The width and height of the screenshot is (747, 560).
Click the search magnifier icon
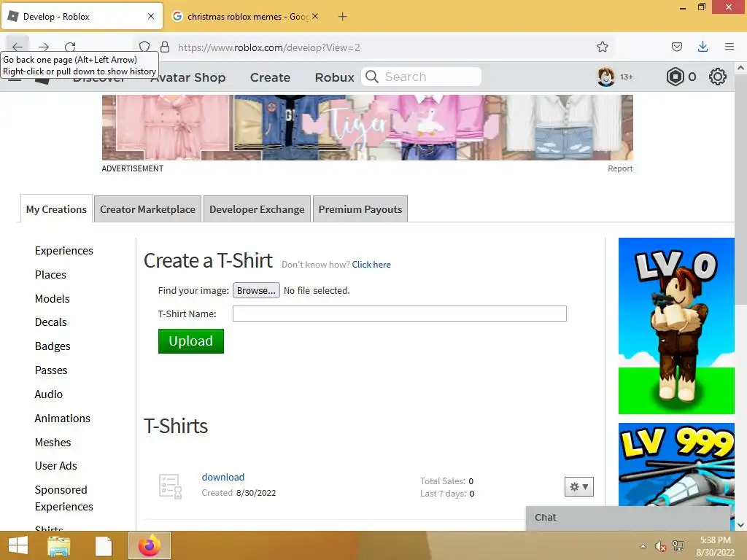[x=372, y=77]
